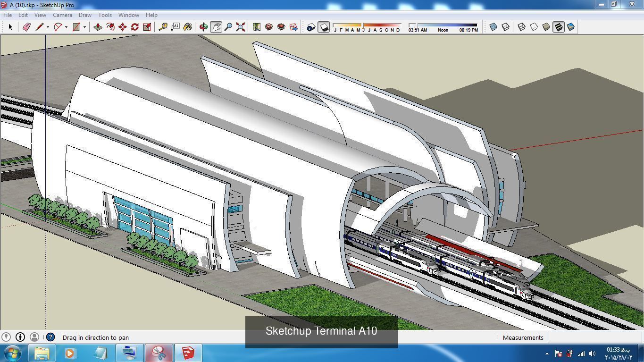
Task: Choose the Move tool
Action: [x=122, y=27]
